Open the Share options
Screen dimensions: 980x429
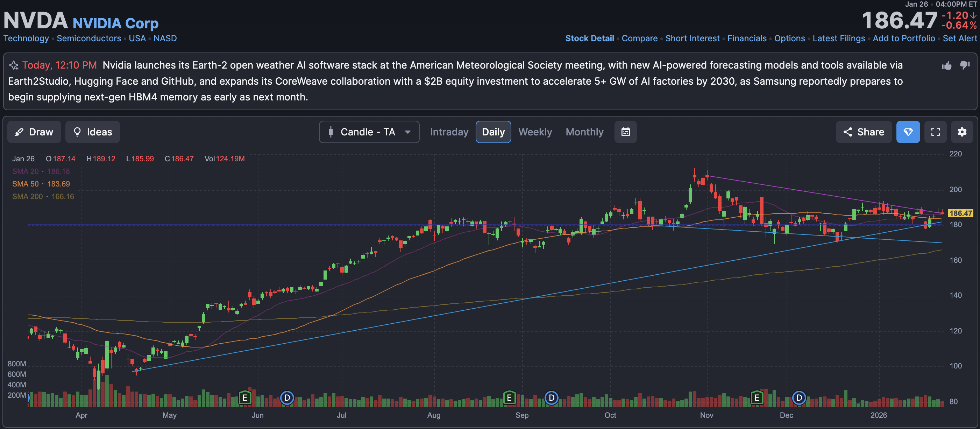coord(864,132)
